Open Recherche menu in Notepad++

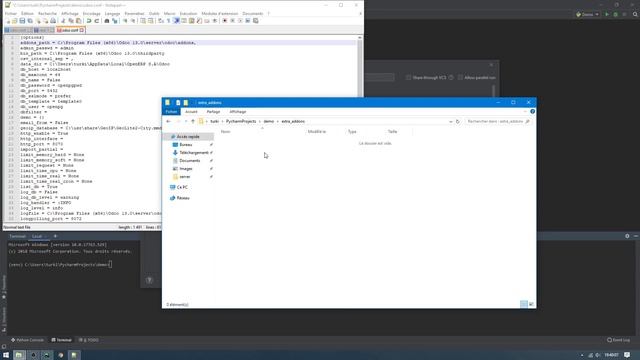pos(47,13)
